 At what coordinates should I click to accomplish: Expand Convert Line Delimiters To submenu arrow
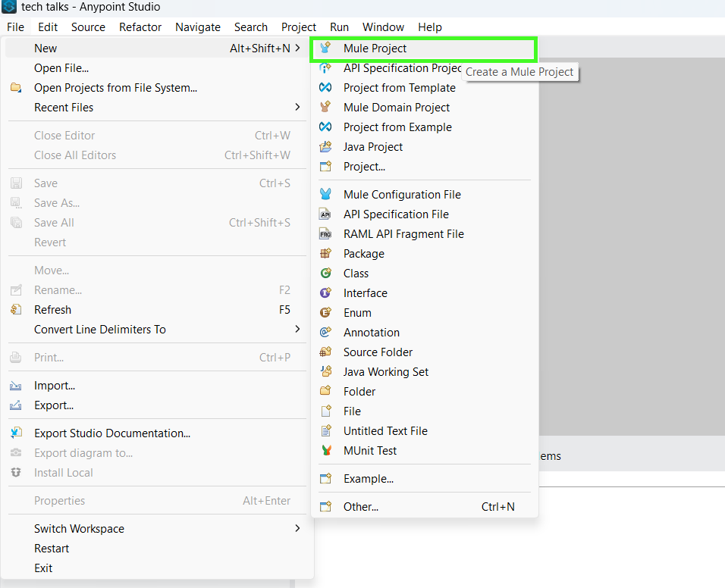click(x=297, y=329)
